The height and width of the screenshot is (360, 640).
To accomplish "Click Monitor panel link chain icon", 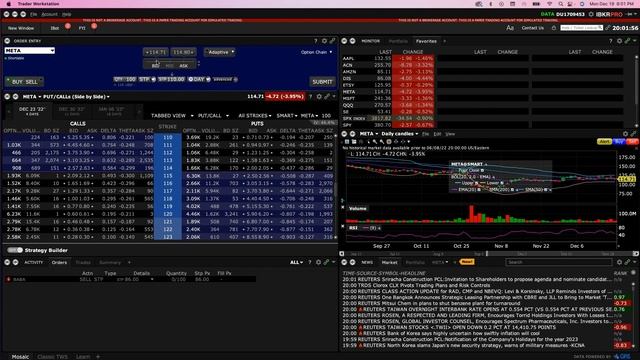I will point(628,41).
